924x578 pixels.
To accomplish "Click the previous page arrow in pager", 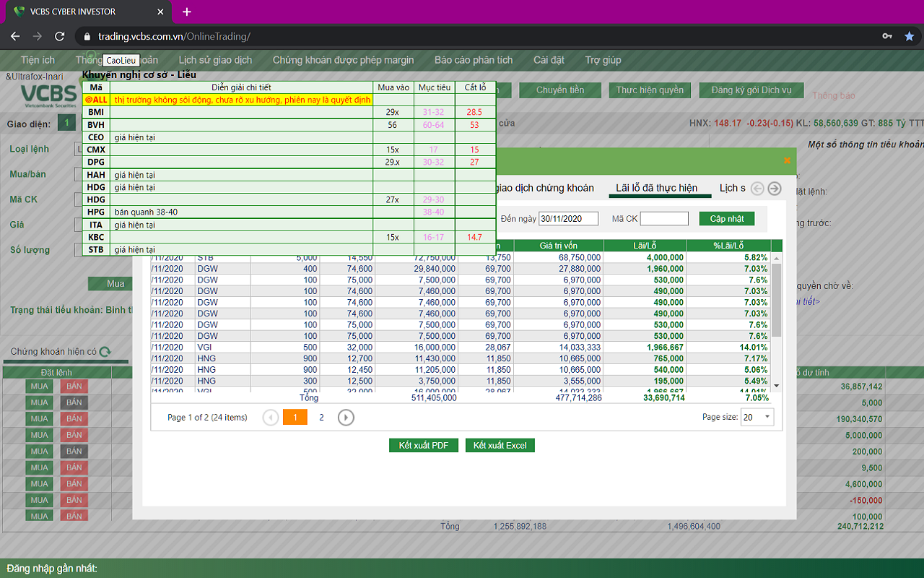I will pyautogui.click(x=271, y=417).
